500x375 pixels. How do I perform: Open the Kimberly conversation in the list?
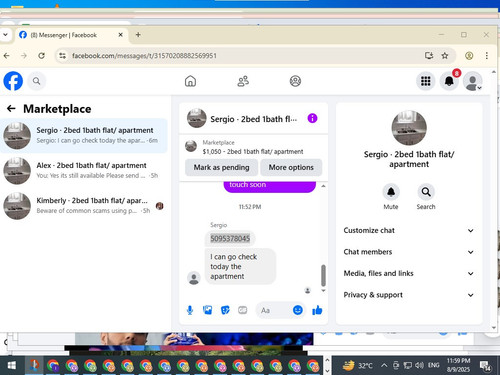coord(84,206)
